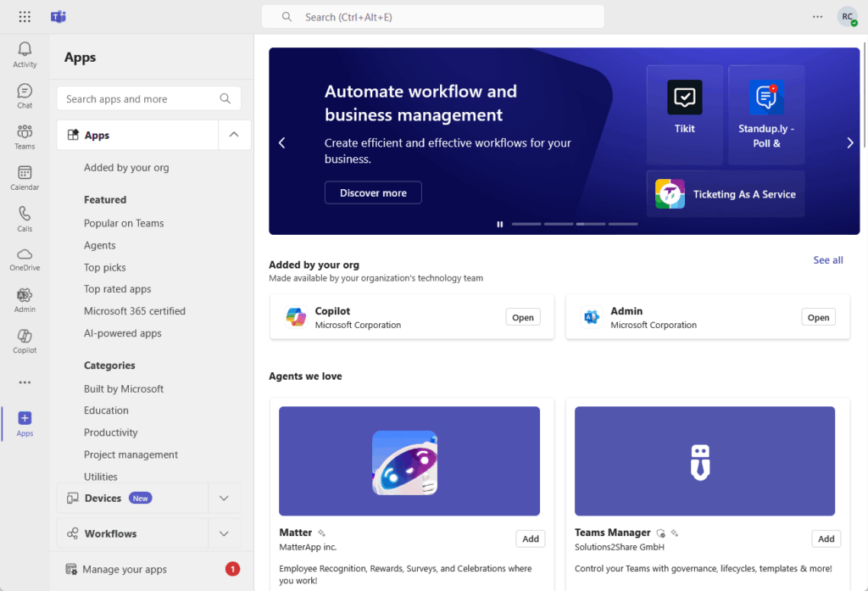Image resolution: width=868 pixels, height=591 pixels.
Task: Pause the banner carousel
Action: pos(500,225)
